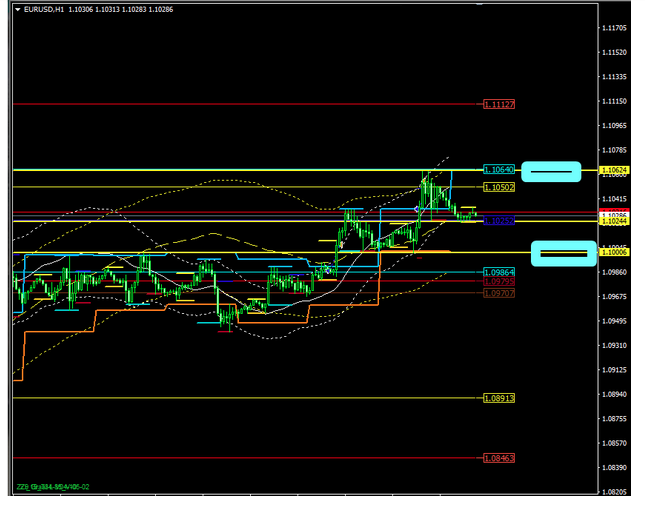This screenshot has width=645, height=509.
Task: Select the yellow 1.10502 price label
Action: 498,187
